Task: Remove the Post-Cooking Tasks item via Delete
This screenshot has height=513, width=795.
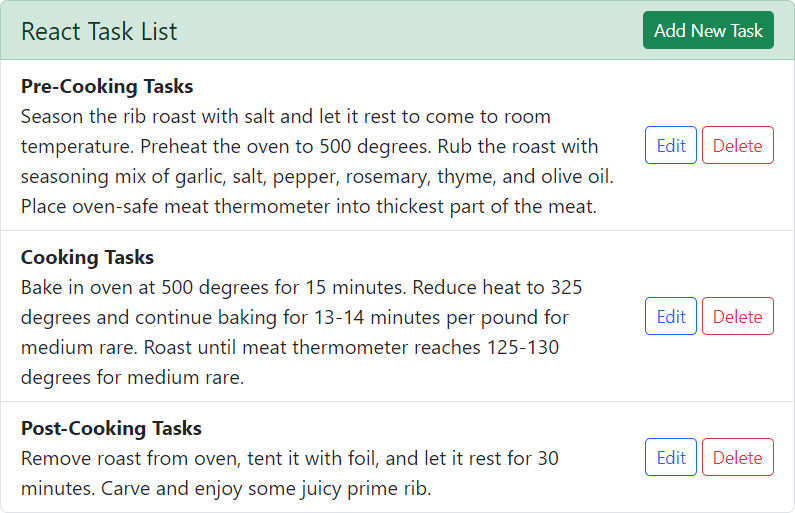Action: click(x=738, y=458)
